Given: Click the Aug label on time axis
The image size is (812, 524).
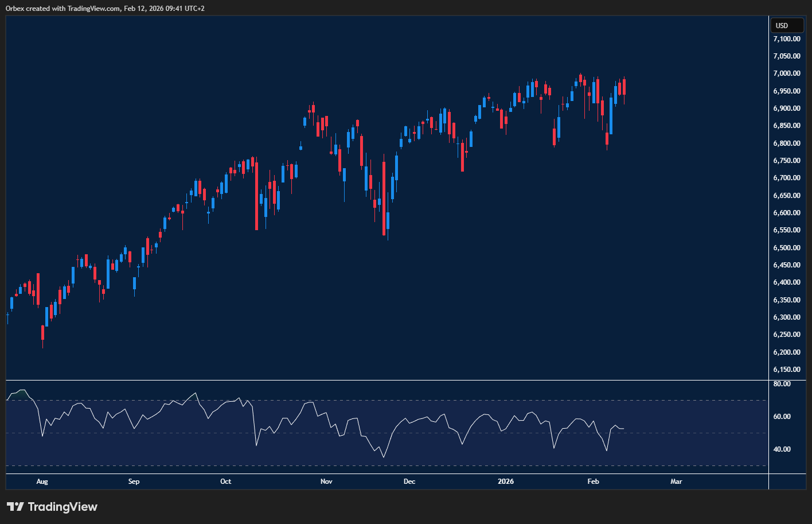Looking at the screenshot, I should (42, 482).
